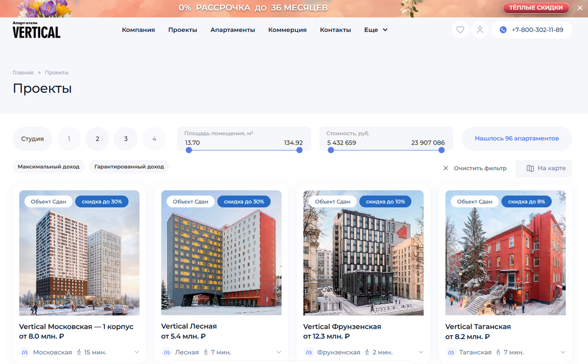Image resolution: width=588 pixels, height=364 pixels.
Task: Open Vertical Фрунзенская title
Action: click(x=342, y=326)
